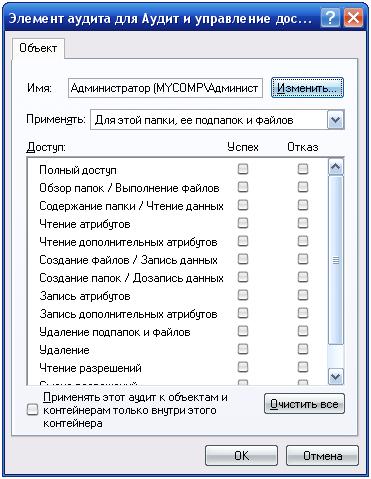The width and height of the screenshot is (371, 479).
Task: Check Отказ for Полный доступ
Action: [303, 169]
